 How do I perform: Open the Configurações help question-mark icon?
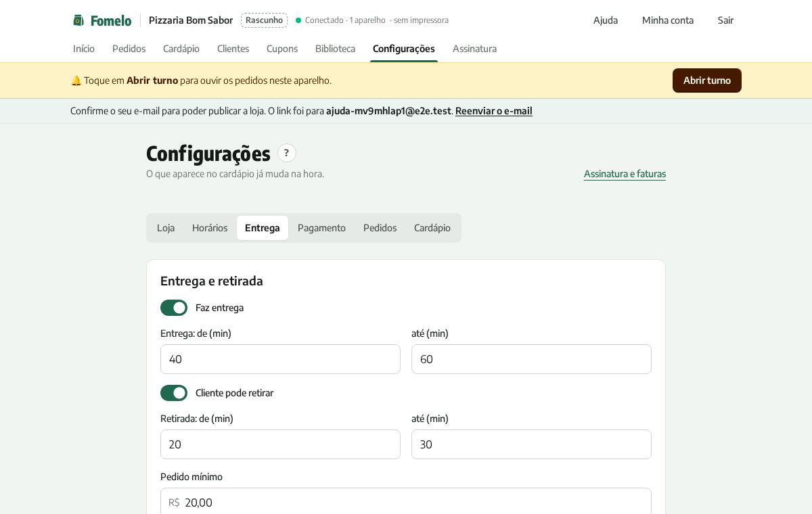point(287,153)
